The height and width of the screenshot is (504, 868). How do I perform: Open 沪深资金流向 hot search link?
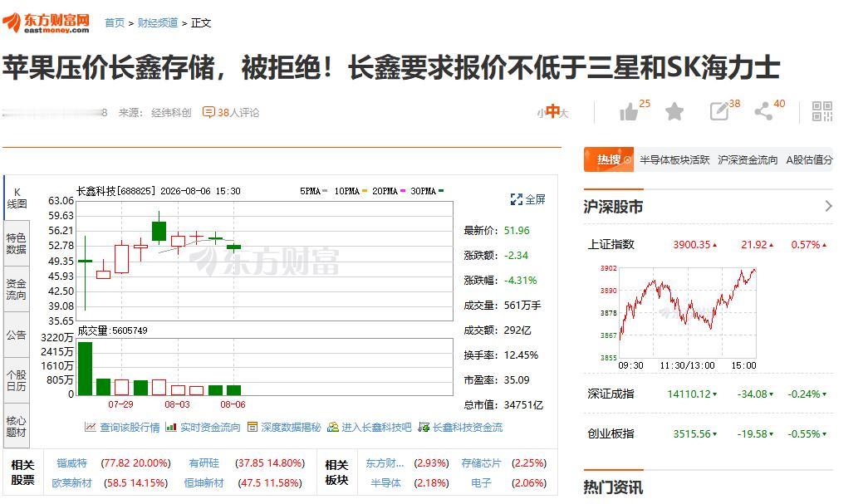(x=748, y=160)
